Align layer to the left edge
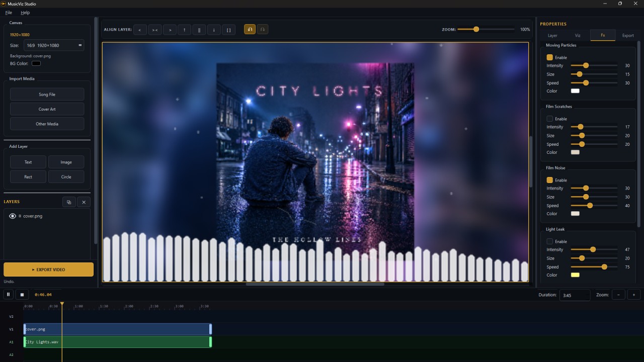The width and height of the screenshot is (644, 362). [x=139, y=30]
